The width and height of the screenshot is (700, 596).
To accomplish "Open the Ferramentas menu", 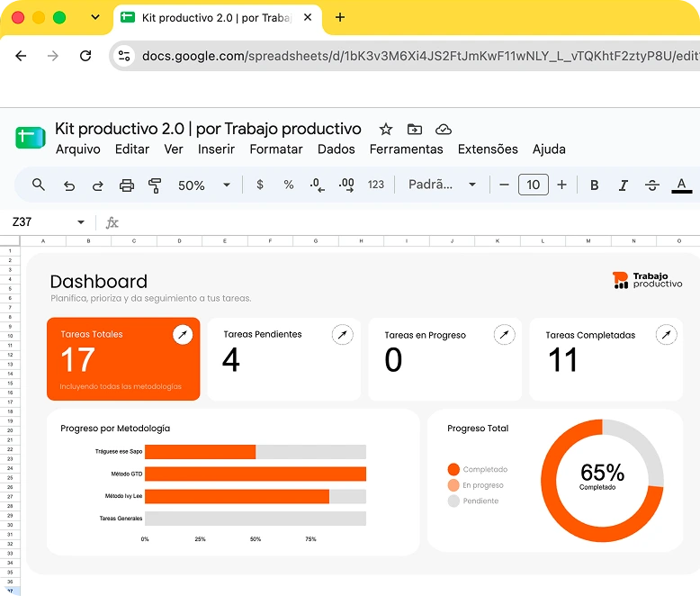I will point(407,149).
